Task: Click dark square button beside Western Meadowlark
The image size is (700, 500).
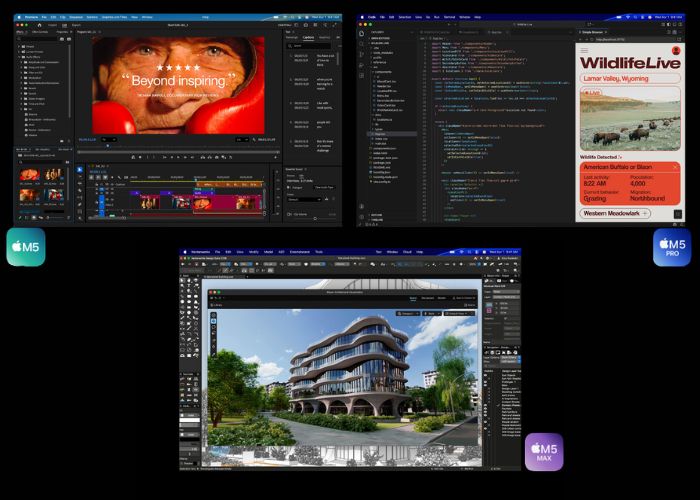Action: pos(678,214)
